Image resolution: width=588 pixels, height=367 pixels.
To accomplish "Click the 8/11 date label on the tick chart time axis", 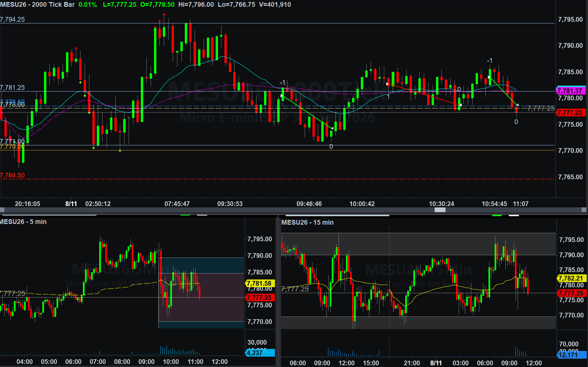I will (71, 204).
